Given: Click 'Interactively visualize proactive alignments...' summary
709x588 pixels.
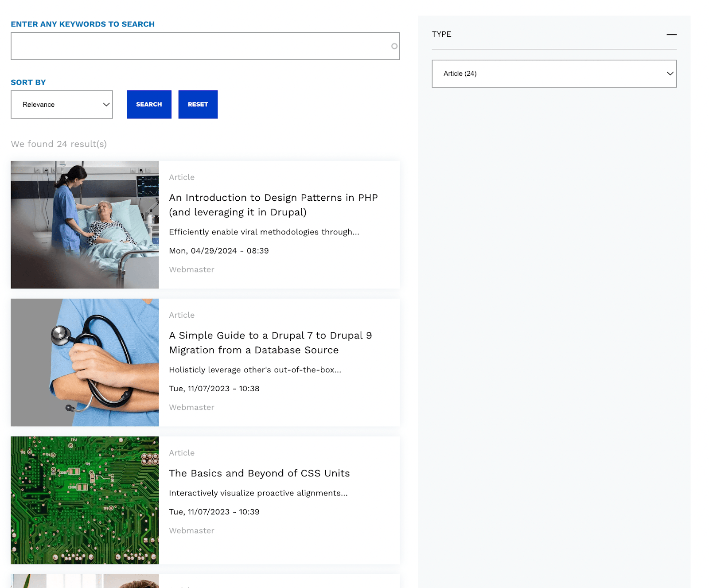Looking at the screenshot, I should click(258, 493).
